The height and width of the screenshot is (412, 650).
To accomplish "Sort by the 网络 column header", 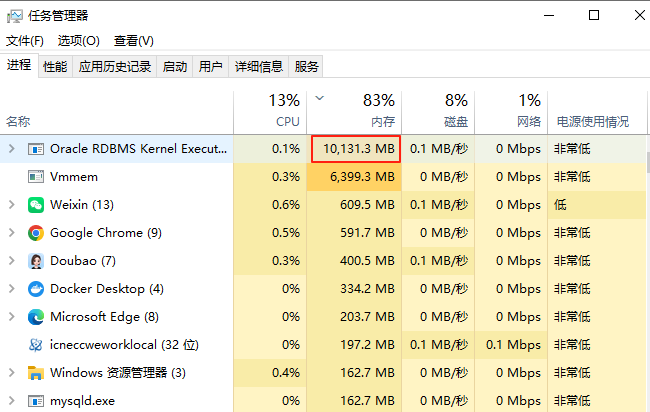I will point(511,113).
